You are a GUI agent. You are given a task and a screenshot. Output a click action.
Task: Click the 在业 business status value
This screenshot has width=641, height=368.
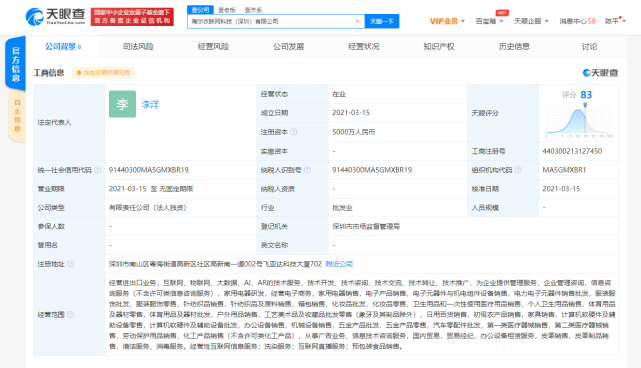tap(339, 94)
